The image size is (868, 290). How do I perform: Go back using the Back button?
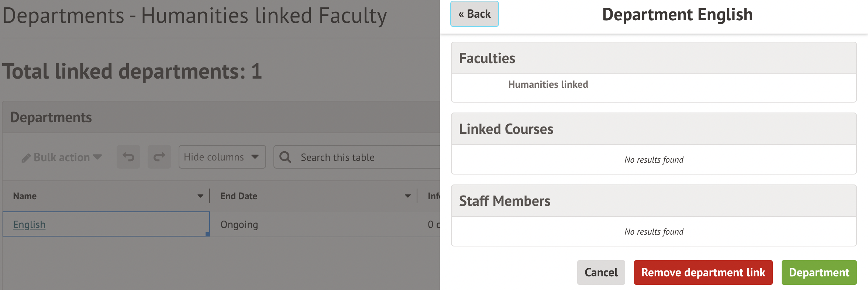tap(474, 14)
